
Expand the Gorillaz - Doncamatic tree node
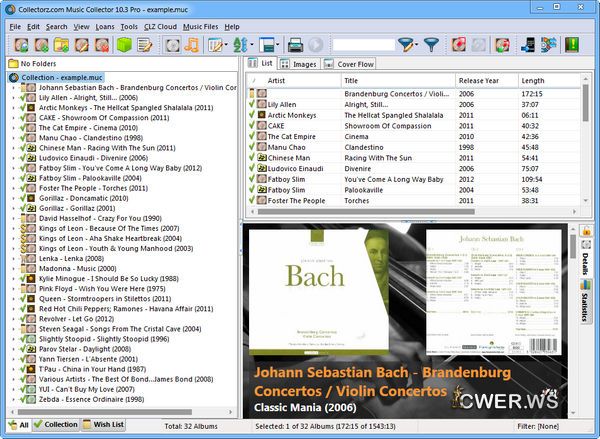coord(13,197)
